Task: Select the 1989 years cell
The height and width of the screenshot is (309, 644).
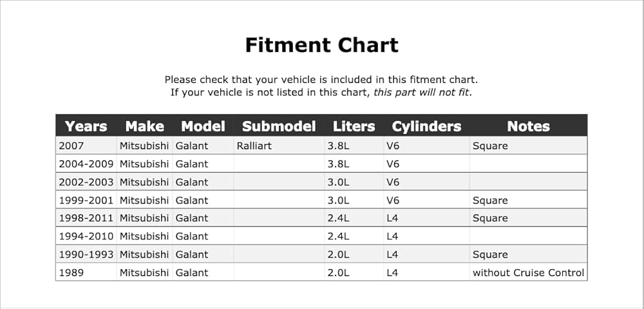Action: pyautogui.click(x=70, y=272)
